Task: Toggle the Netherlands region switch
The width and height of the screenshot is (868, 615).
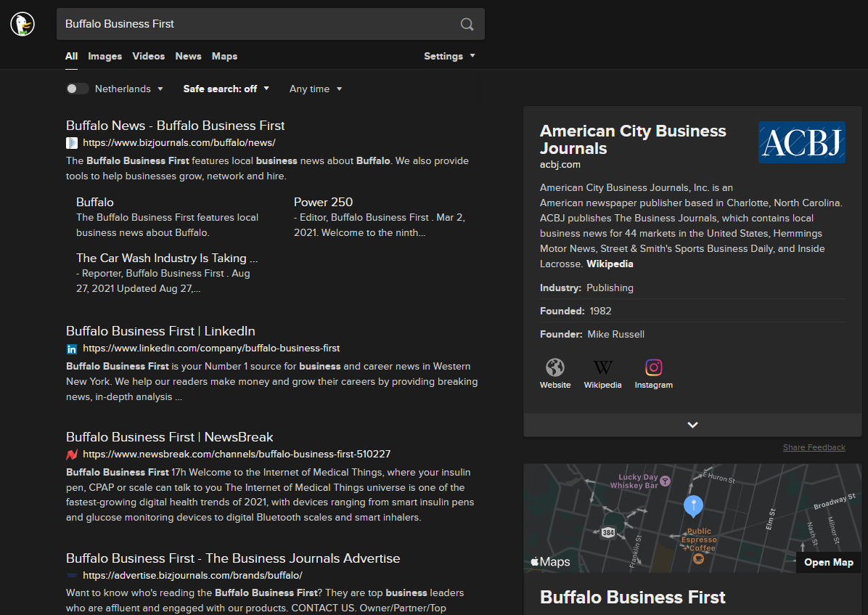Action: pos(78,89)
